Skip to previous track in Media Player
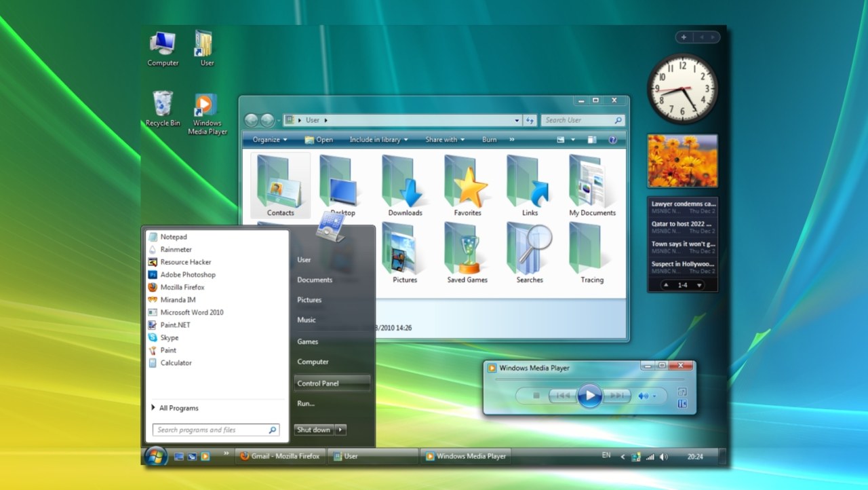 pos(562,396)
